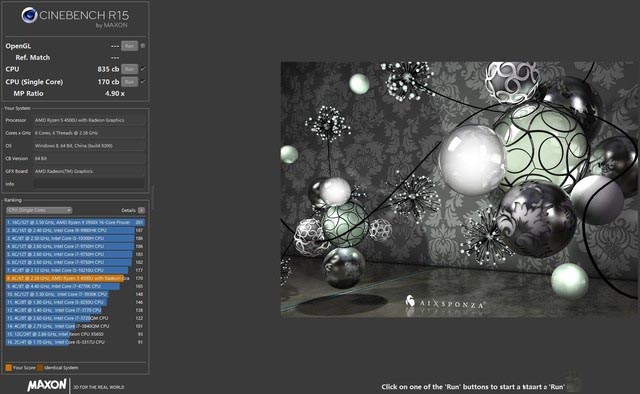640x394 pixels.
Task: Click the AixSponza logo in the render
Action: point(445,303)
